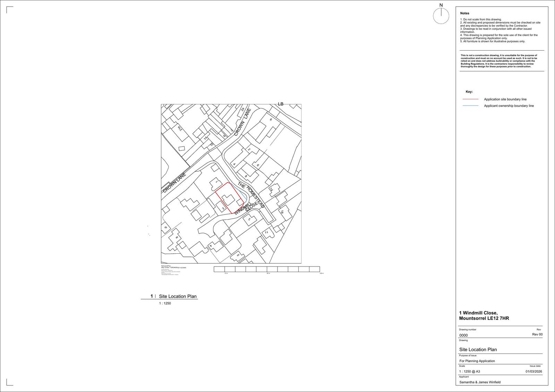
Task: Click the north arrow compass symbol
Action: pos(441,16)
